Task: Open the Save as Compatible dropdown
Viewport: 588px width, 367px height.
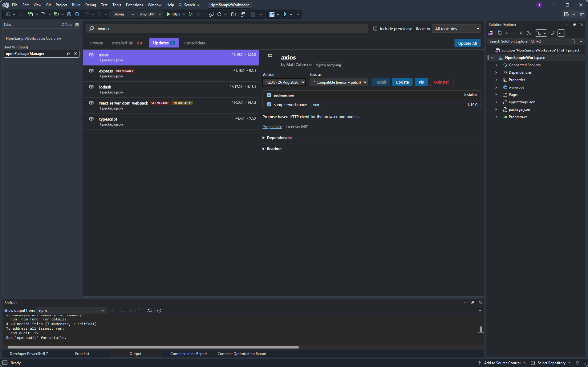Action: [339, 82]
